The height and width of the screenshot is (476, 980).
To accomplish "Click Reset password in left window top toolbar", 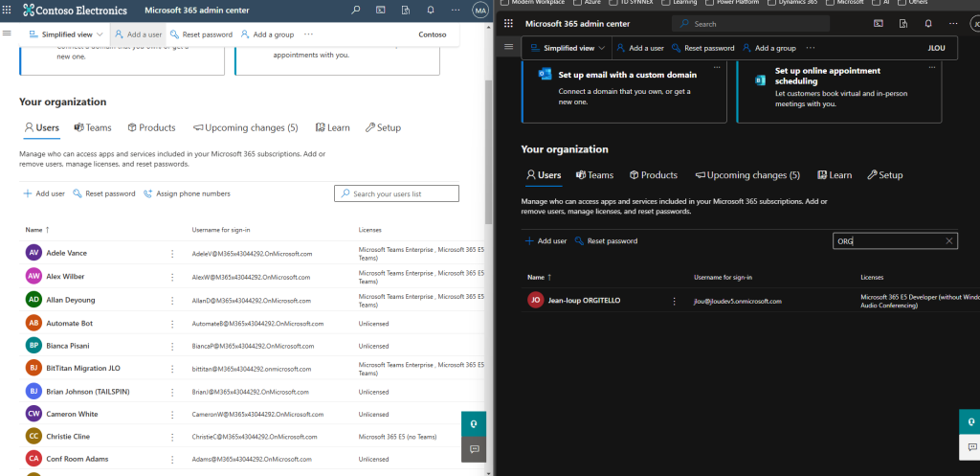I will click(x=201, y=34).
